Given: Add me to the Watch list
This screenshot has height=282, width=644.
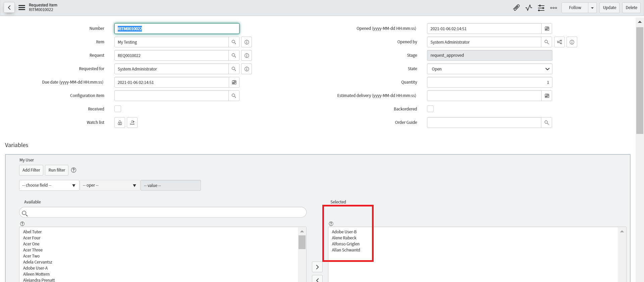Looking at the screenshot, I should pyautogui.click(x=132, y=123).
